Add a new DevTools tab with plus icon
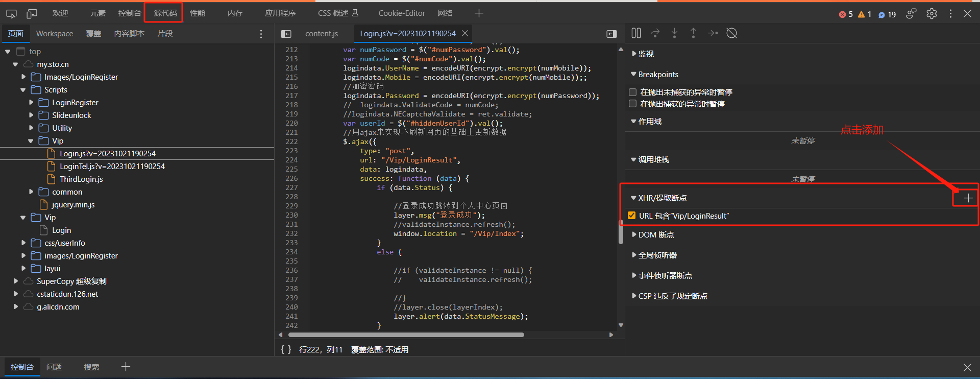This screenshot has width=980, height=379. coord(479,13)
